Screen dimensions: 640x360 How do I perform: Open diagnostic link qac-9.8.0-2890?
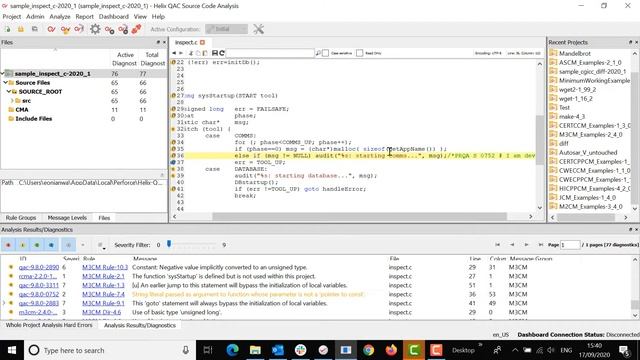point(39,267)
